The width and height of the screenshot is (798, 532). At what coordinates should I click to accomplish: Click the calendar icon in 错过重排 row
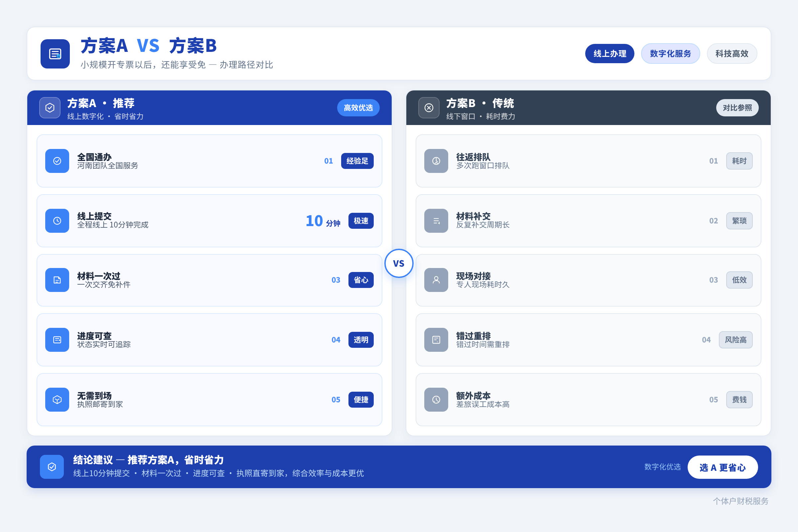click(x=436, y=339)
